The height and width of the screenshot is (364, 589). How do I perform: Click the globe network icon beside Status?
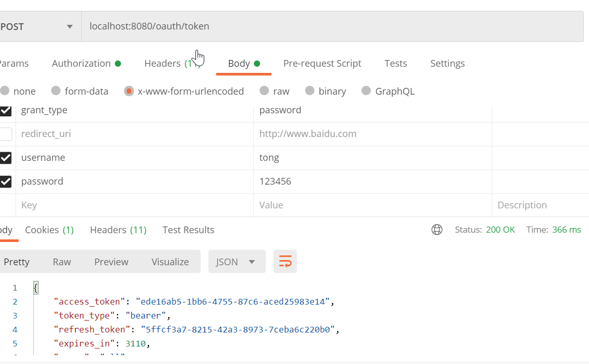[437, 230]
